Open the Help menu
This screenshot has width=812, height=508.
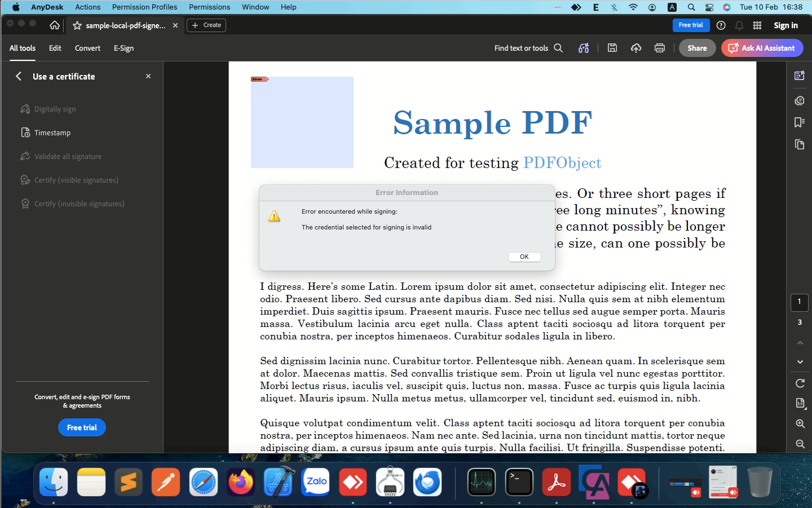pyautogui.click(x=289, y=7)
